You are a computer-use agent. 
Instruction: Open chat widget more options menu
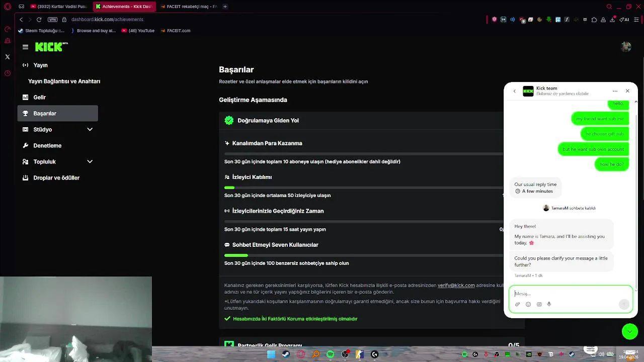(615, 91)
